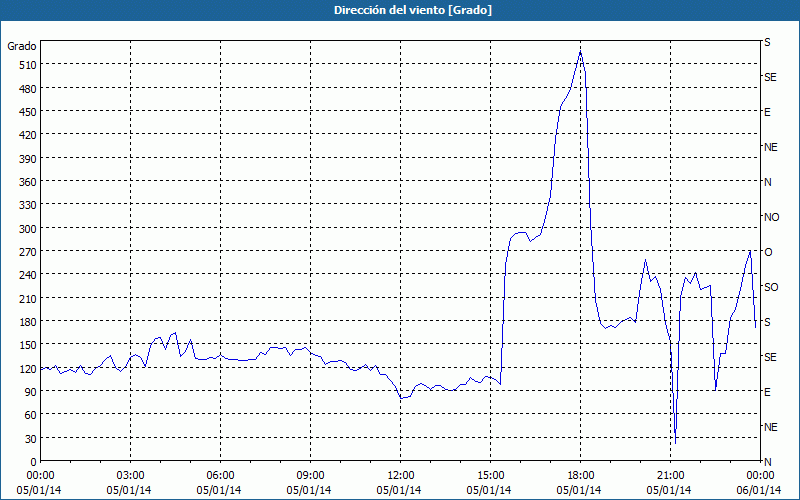
Task: Click the wind line peak at 18:00
Action: coord(581,52)
